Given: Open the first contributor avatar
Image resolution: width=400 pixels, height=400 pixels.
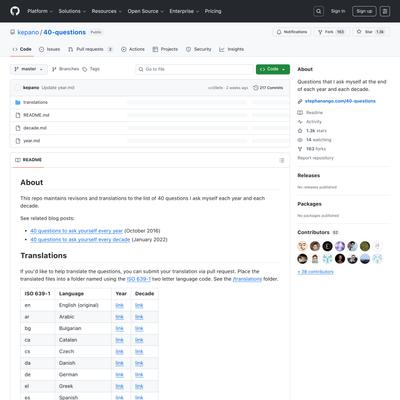Looking at the screenshot, I should point(302,246).
